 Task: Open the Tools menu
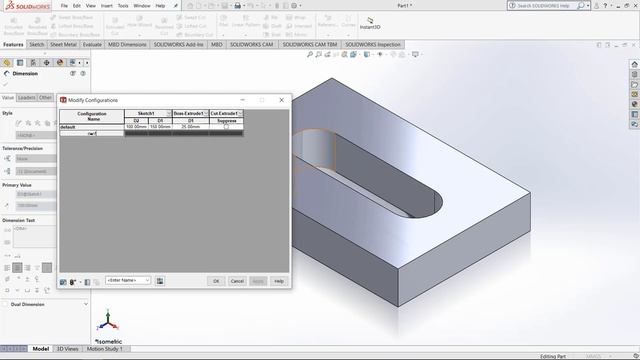123,6
